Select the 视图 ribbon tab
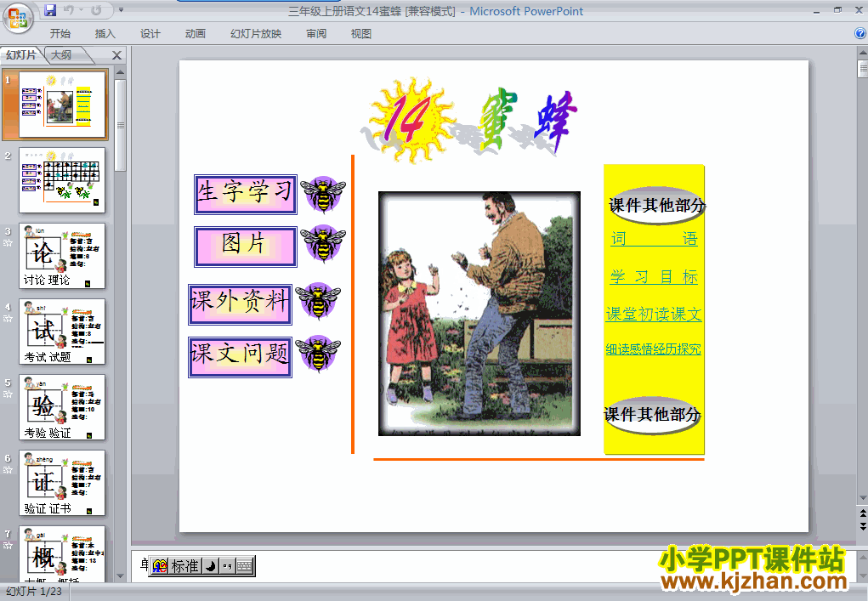This screenshot has height=601, width=868. [x=361, y=34]
